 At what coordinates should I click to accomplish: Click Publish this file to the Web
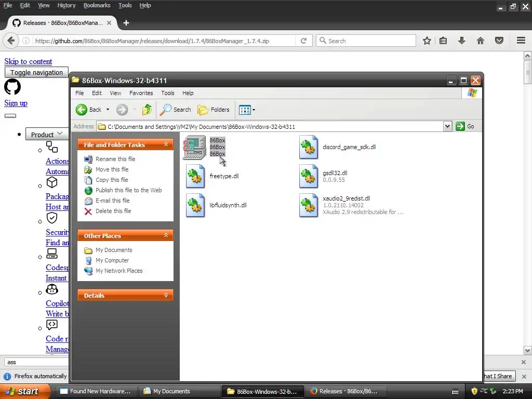[x=129, y=190]
